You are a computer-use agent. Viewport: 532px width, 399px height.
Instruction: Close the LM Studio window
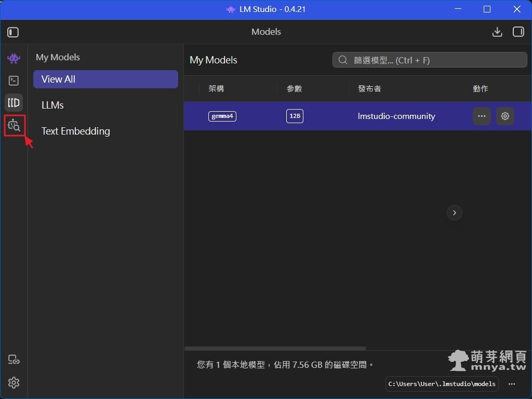tap(517, 9)
